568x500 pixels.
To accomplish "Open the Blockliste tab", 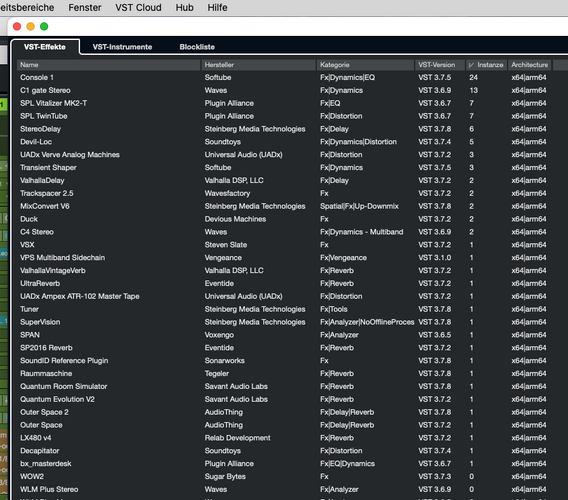I will 197,47.
